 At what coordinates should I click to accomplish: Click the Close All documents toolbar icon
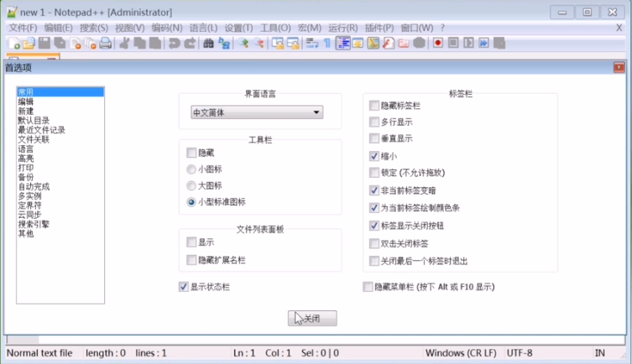(91, 43)
